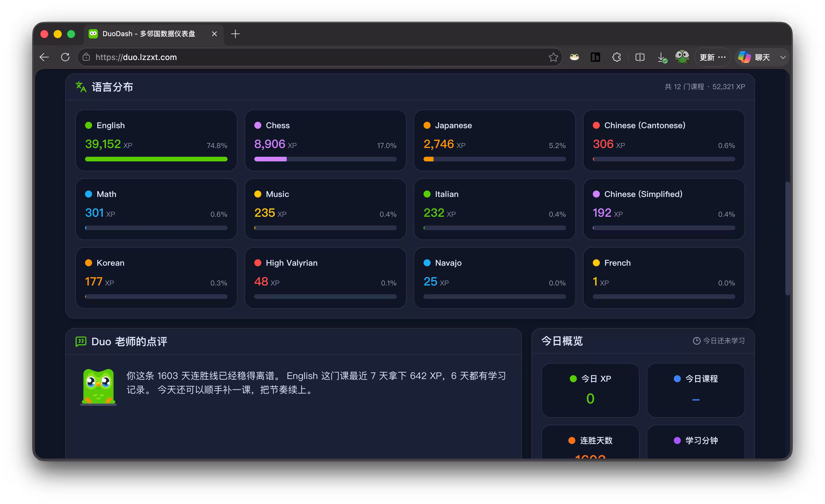Click the Korean 177 XP value
The width and height of the screenshot is (825, 504).
point(99,281)
